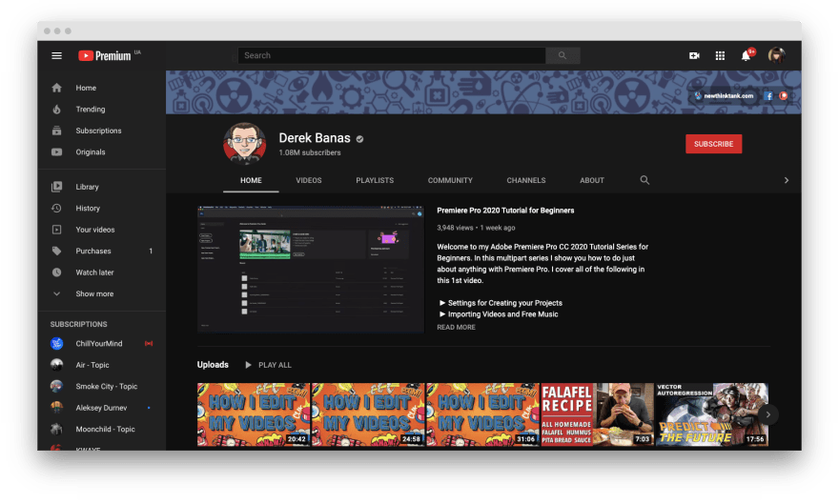839x504 pixels.
Task: Open the Facebook link on banner
Action: (768, 95)
